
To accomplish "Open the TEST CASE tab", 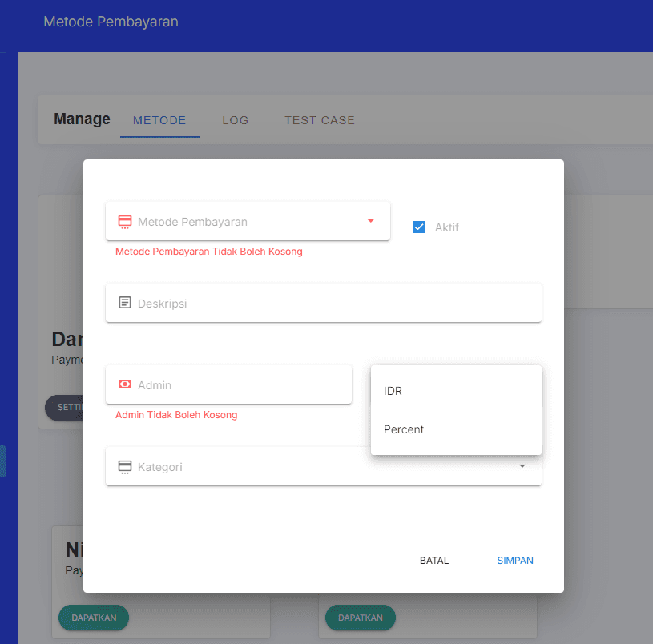I will (319, 120).
